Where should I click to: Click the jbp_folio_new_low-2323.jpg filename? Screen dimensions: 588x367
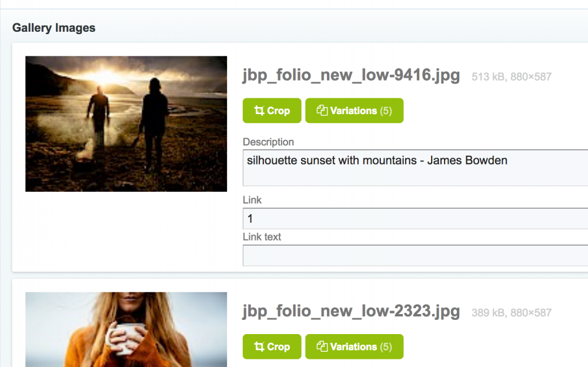coord(351,312)
